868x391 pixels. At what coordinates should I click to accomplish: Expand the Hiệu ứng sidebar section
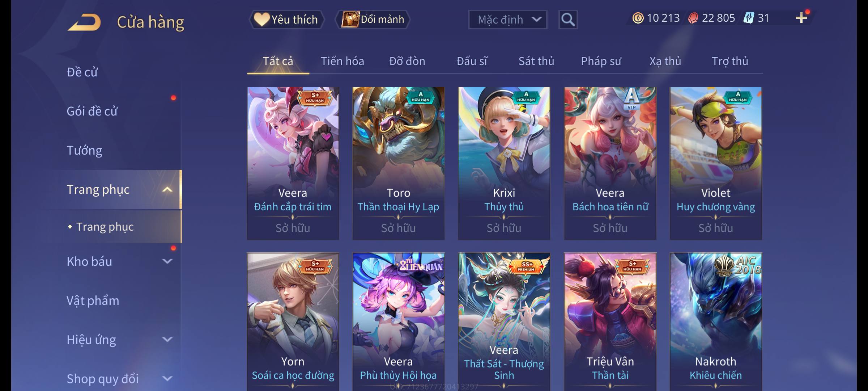click(x=167, y=339)
